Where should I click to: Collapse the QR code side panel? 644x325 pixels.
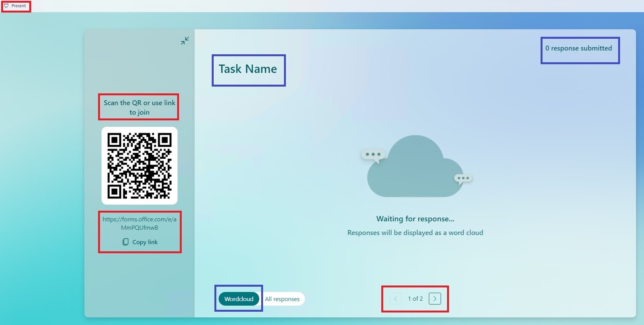tap(185, 41)
